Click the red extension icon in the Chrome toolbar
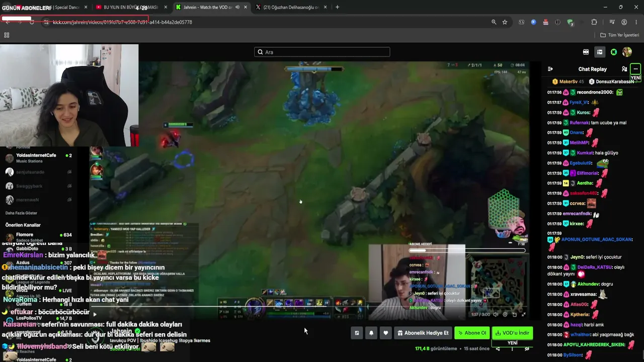This screenshot has height=362, width=644. (545, 22)
